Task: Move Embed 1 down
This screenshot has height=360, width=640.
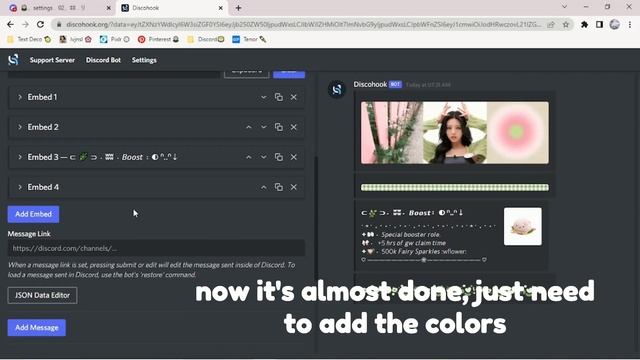Action: pyautogui.click(x=264, y=97)
